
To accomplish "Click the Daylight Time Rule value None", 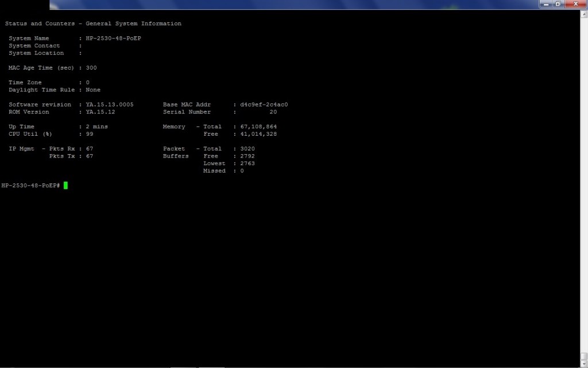I will tap(93, 90).
